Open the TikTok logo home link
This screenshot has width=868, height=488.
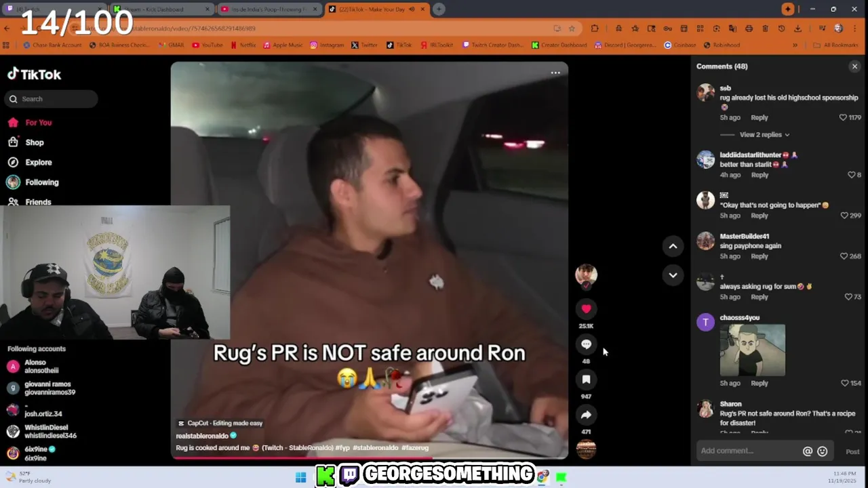click(35, 75)
